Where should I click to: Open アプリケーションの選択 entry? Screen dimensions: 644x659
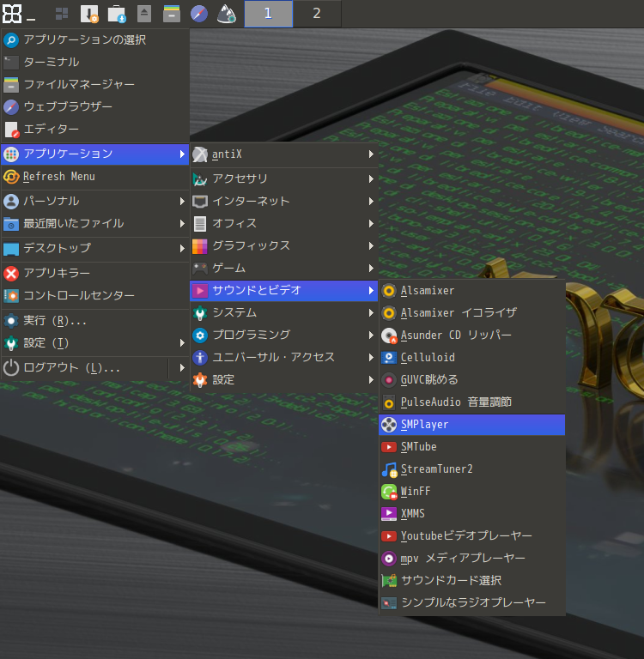94,40
